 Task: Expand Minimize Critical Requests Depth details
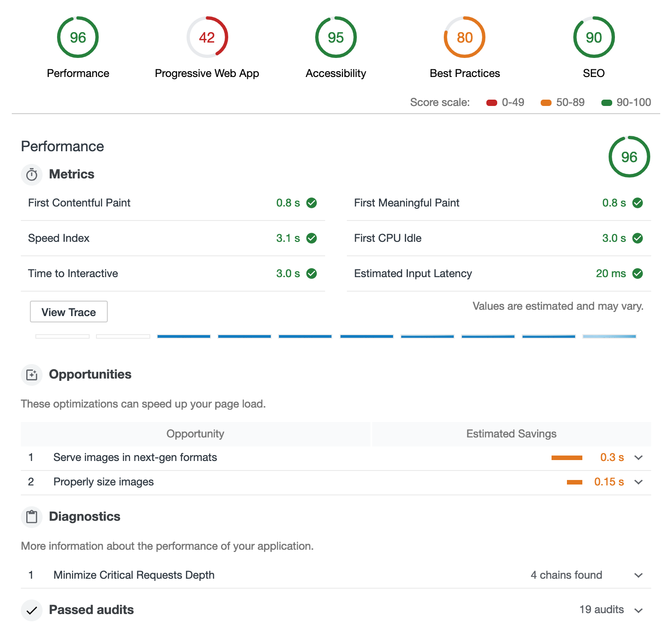pyautogui.click(x=638, y=576)
